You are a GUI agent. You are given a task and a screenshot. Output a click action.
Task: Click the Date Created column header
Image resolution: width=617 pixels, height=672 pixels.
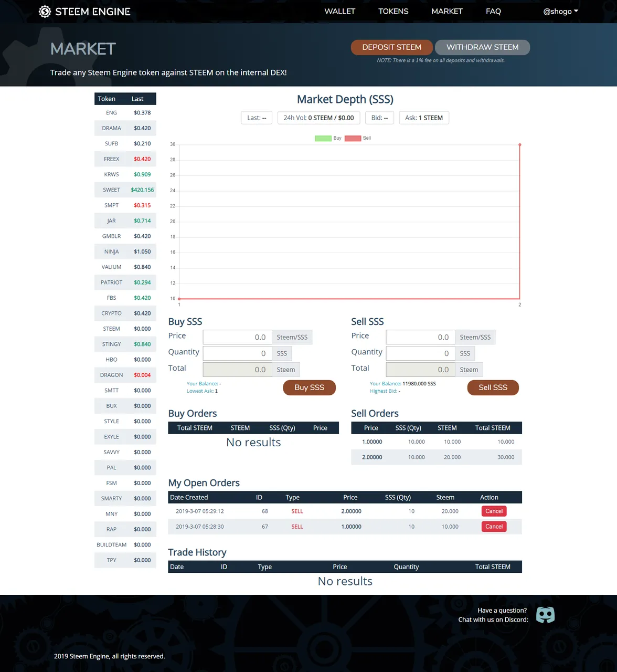189,498
